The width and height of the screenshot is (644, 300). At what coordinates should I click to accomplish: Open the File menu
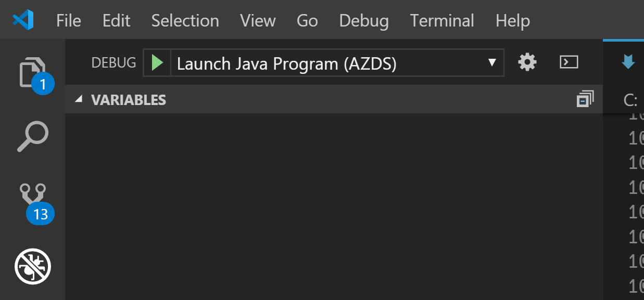pos(68,21)
